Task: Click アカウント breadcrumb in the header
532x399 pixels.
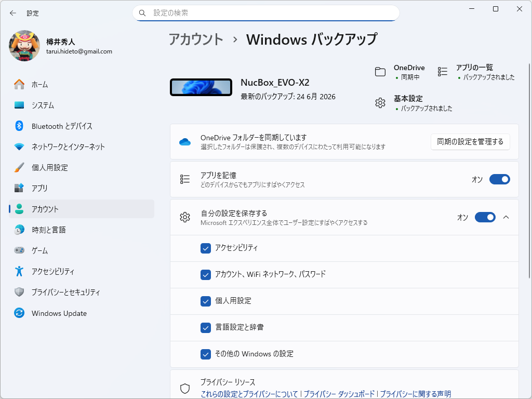Action: click(x=196, y=39)
